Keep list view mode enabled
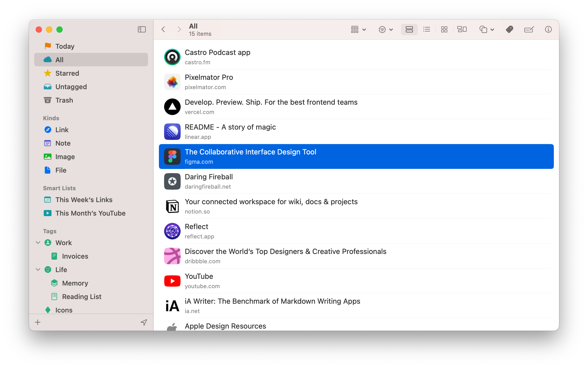Screen dimensions: 588x369 (409, 29)
